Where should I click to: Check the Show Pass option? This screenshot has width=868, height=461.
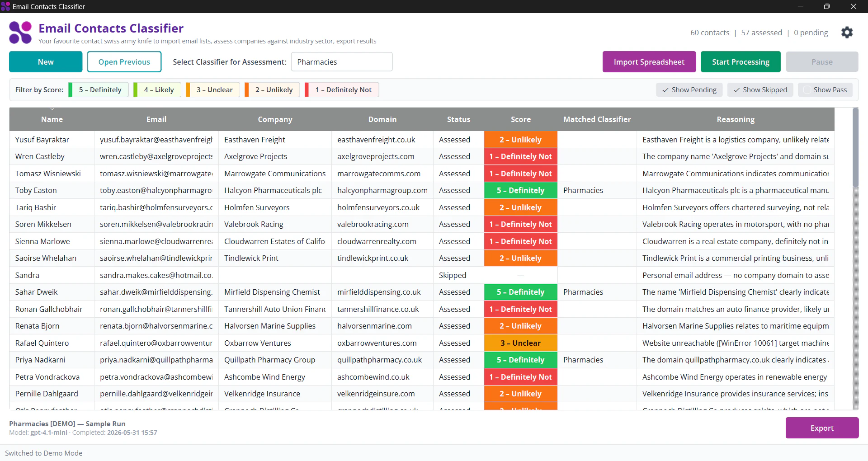825,90
